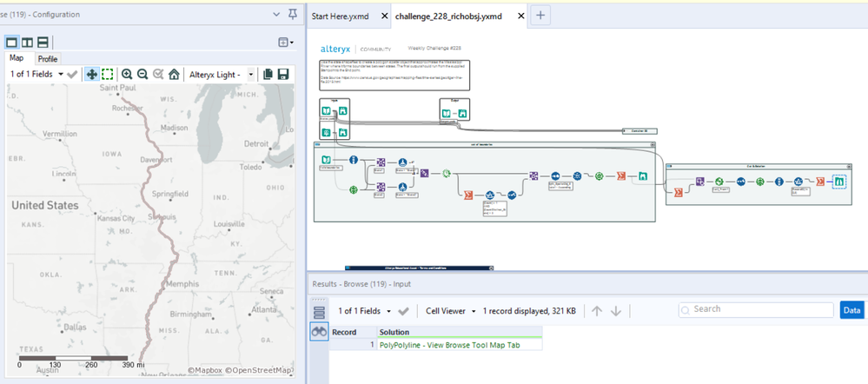The height and width of the screenshot is (384, 868).
Task: Close the challenge_228_richobsj.yxmd tab
Action: pos(521,16)
